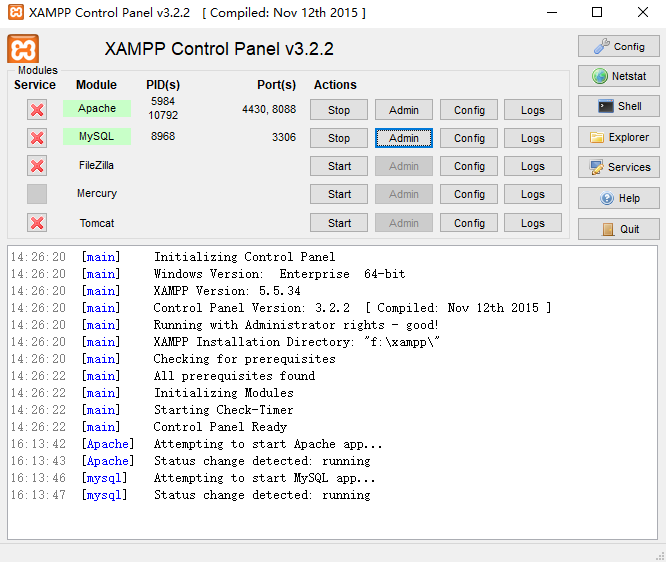Start the Tomcat module

(339, 223)
